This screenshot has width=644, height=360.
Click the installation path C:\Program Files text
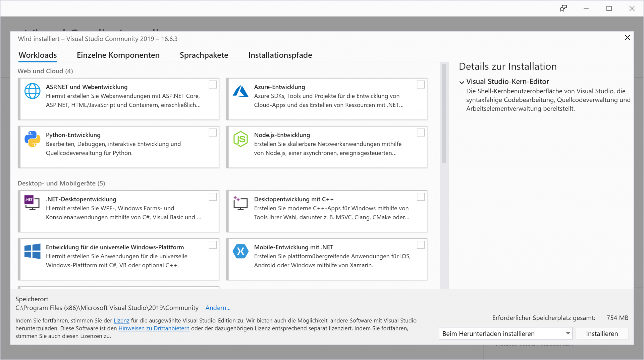[107, 308]
